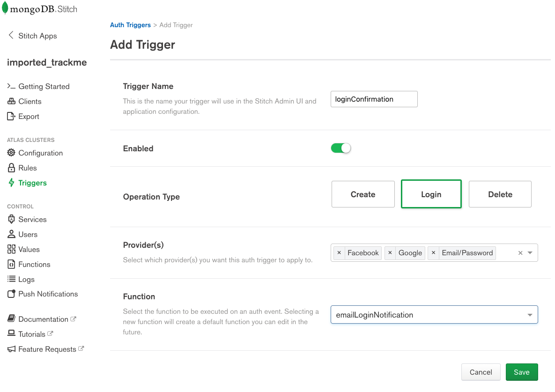
Task: Go to Services in sidebar
Action: [x=32, y=219]
